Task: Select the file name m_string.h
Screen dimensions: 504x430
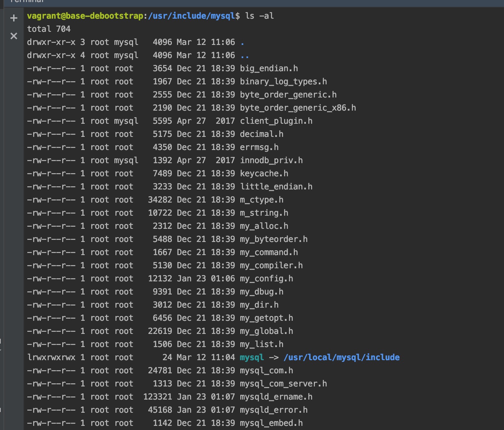Action: [264, 213]
